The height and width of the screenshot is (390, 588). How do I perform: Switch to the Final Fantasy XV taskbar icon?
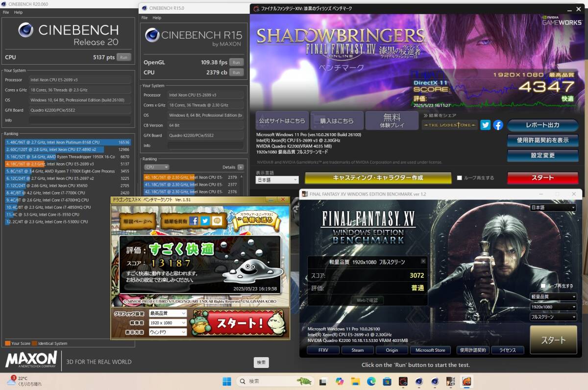click(x=451, y=381)
